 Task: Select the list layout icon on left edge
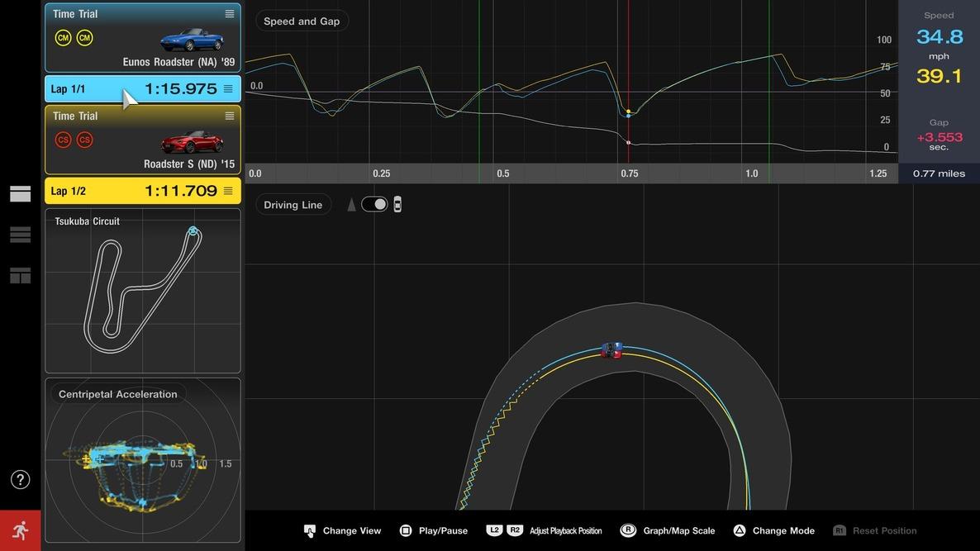(19, 232)
